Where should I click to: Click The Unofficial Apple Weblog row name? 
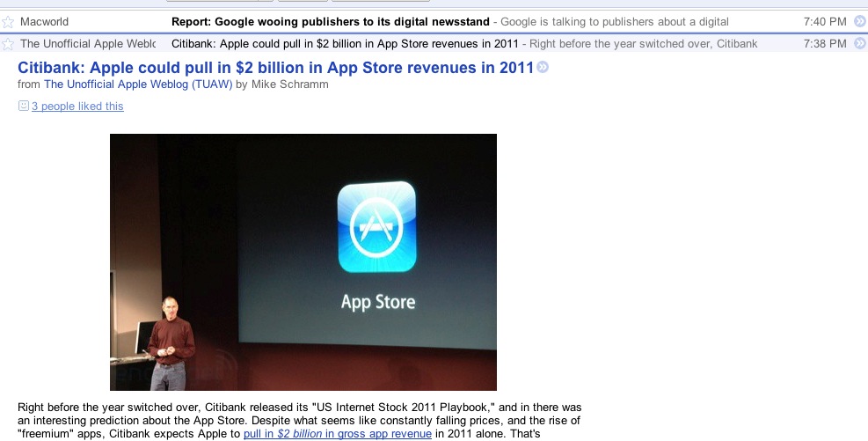click(88, 43)
